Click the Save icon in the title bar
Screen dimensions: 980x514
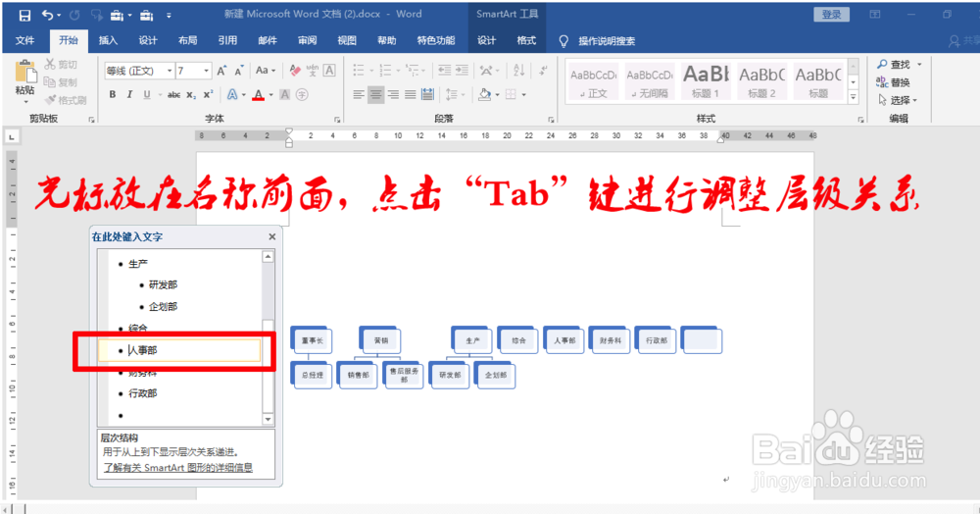[x=24, y=15]
